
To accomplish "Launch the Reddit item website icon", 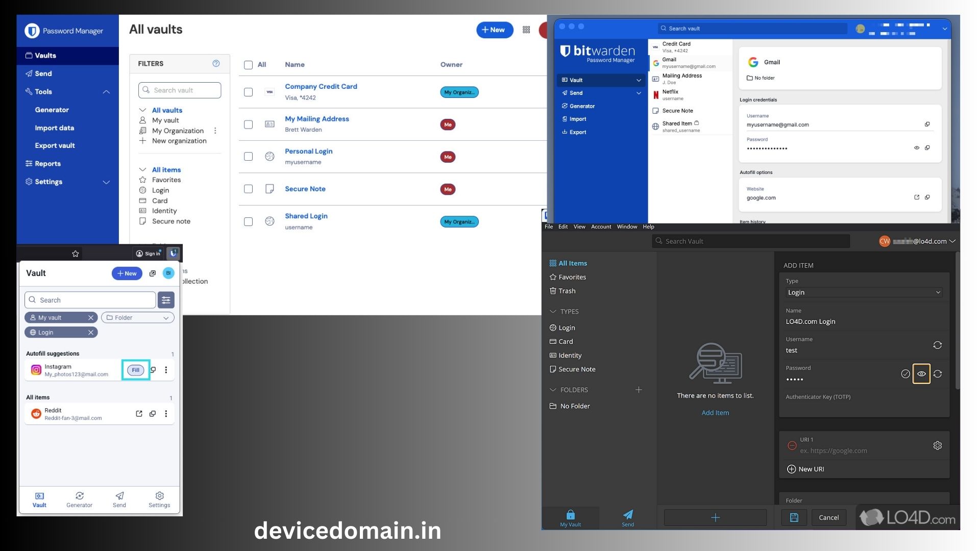I will [139, 414].
